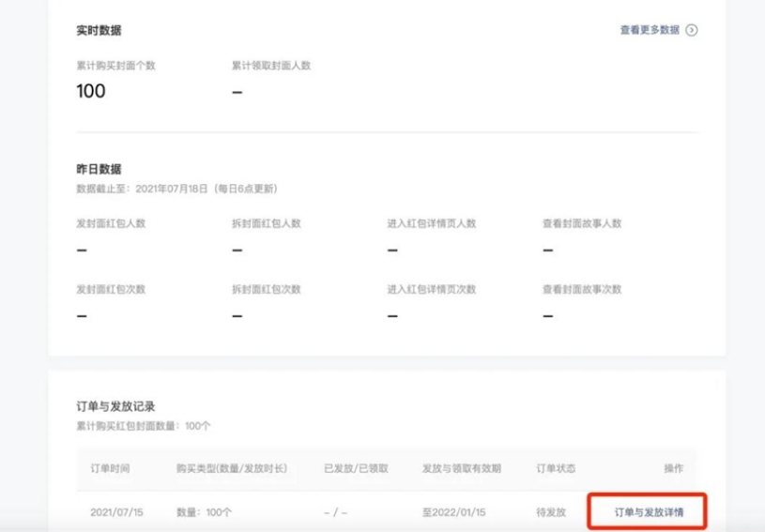Click the 拆封面红包次数 metric label

click(x=267, y=289)
